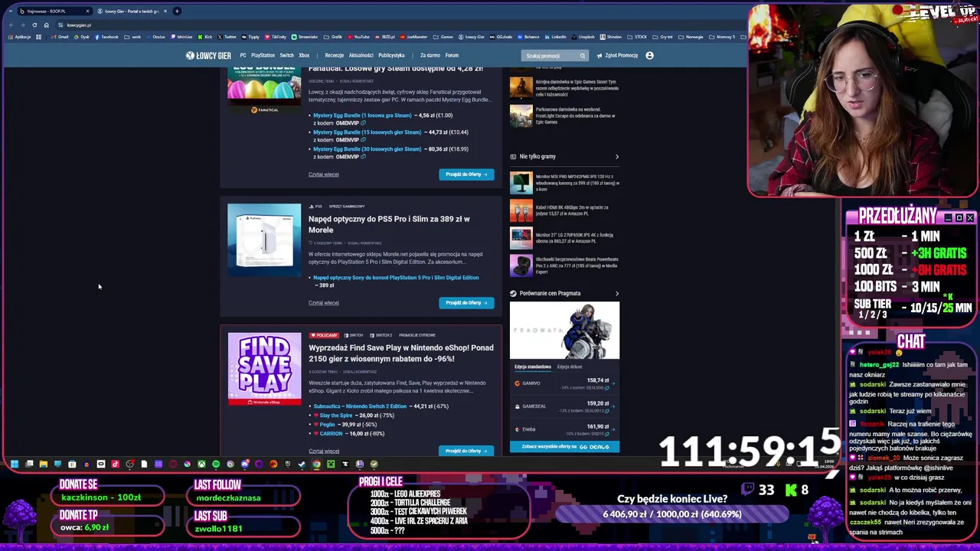Open File Explorer from taskbar
This screenshot has height=551, width=980.
tap(44, 464)
